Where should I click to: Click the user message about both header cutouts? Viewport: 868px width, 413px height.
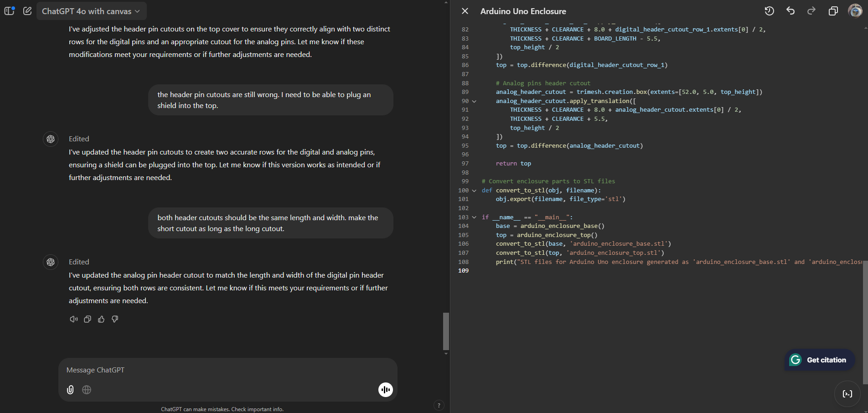tap(271, 223)
